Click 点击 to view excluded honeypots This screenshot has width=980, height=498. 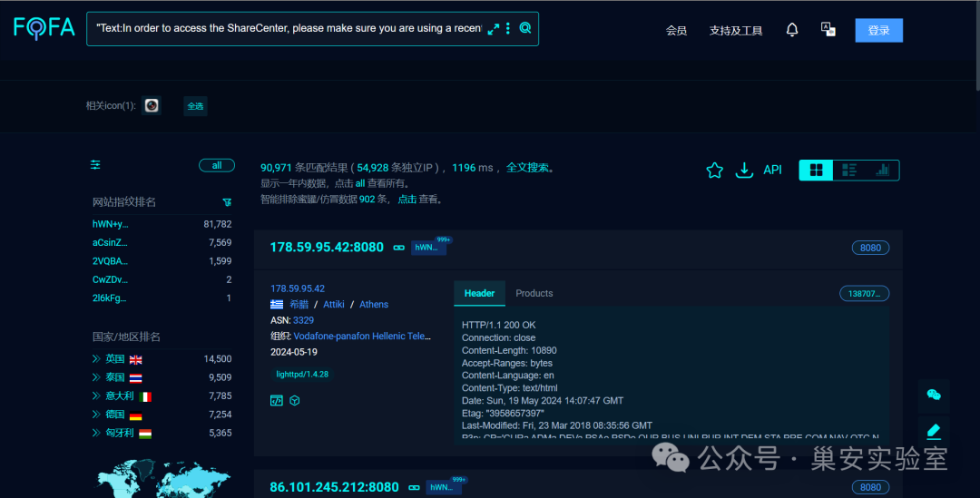click(x=407, y=200)
